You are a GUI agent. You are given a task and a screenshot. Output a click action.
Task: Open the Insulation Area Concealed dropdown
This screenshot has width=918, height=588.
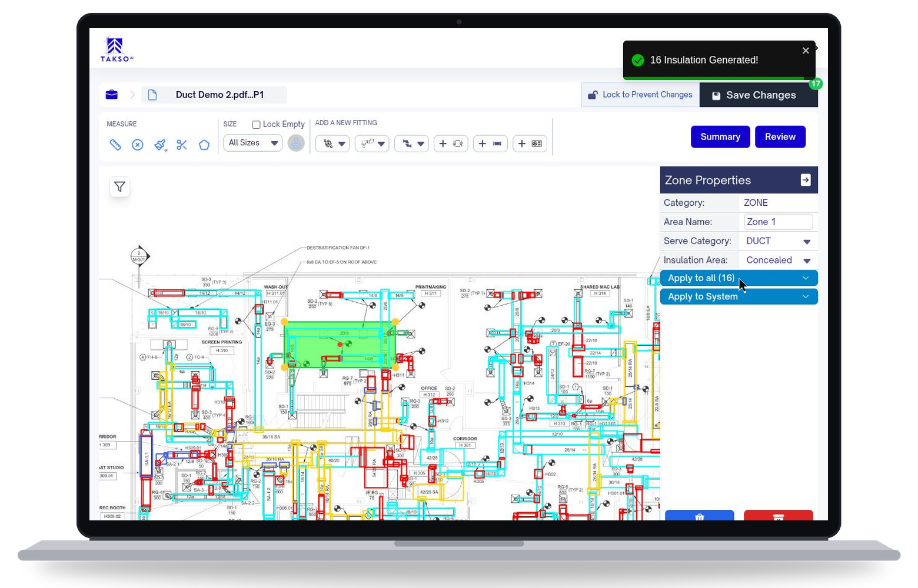click(x=778, y=260)
